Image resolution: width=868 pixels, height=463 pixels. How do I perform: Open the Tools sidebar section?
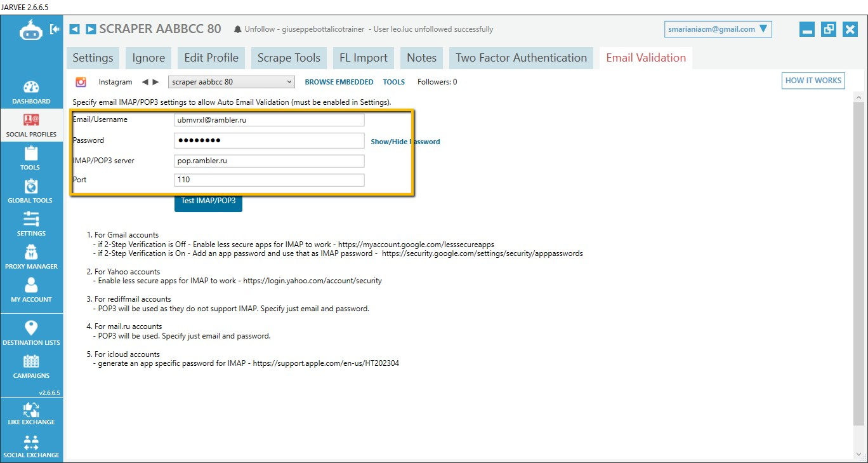point(31,159)
